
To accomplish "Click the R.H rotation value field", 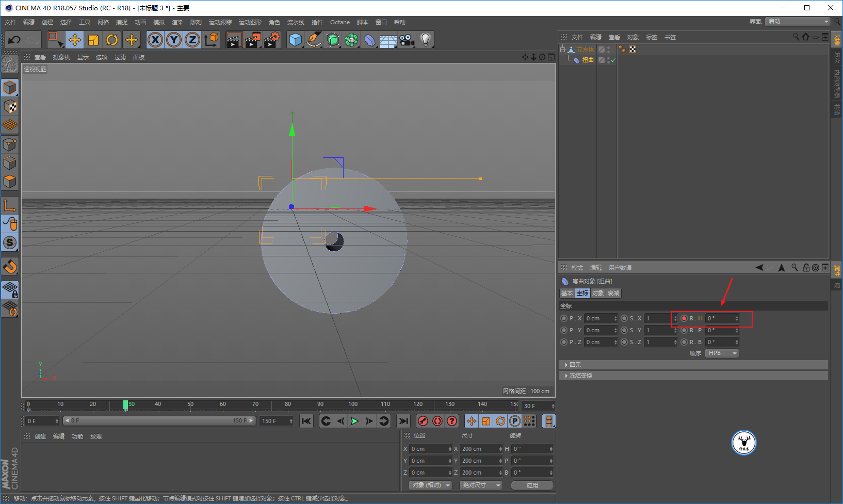I will pyautogui.click(x=722, y=318).
